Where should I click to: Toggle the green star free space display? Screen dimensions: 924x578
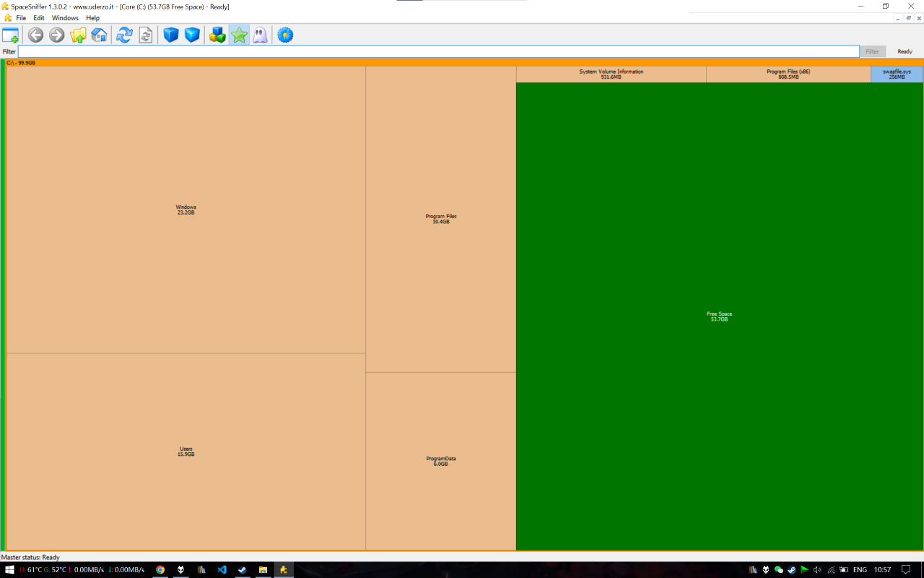coord(239,35)
